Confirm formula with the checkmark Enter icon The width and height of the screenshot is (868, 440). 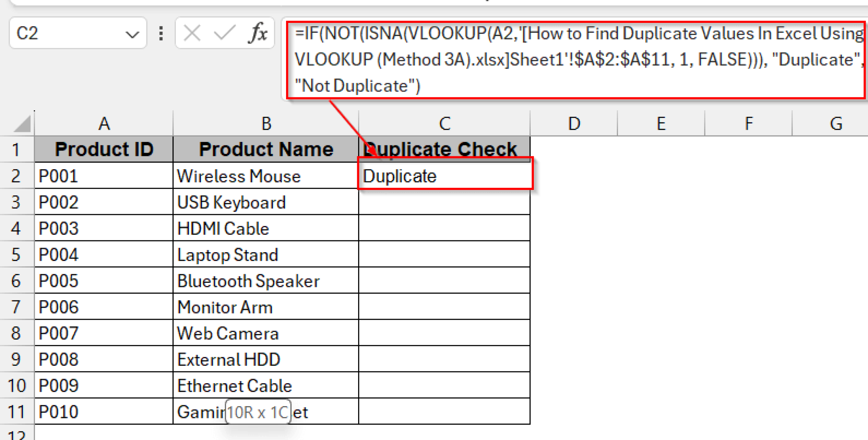point(224,33)
